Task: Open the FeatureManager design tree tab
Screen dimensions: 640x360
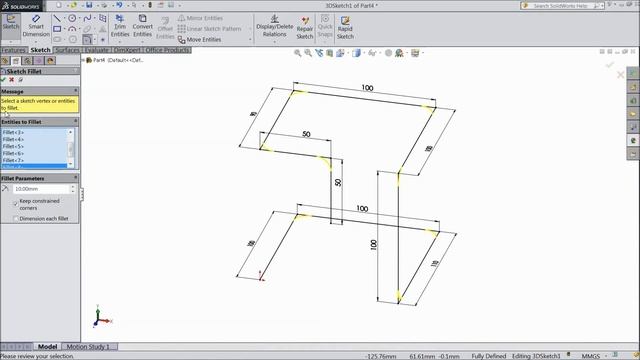Action: tap(5, 61)
